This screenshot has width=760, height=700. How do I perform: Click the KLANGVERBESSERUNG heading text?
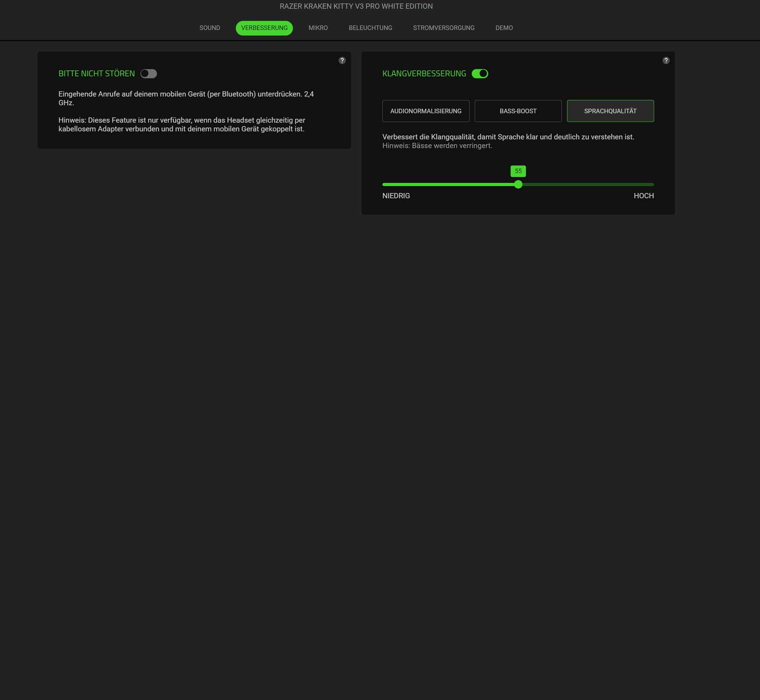(x=424, y=74)
